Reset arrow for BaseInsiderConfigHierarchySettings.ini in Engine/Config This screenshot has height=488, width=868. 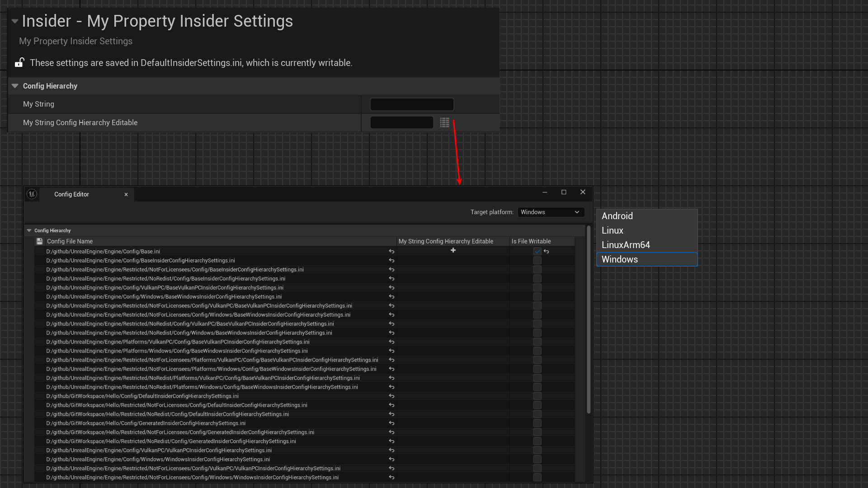[392, 260]
